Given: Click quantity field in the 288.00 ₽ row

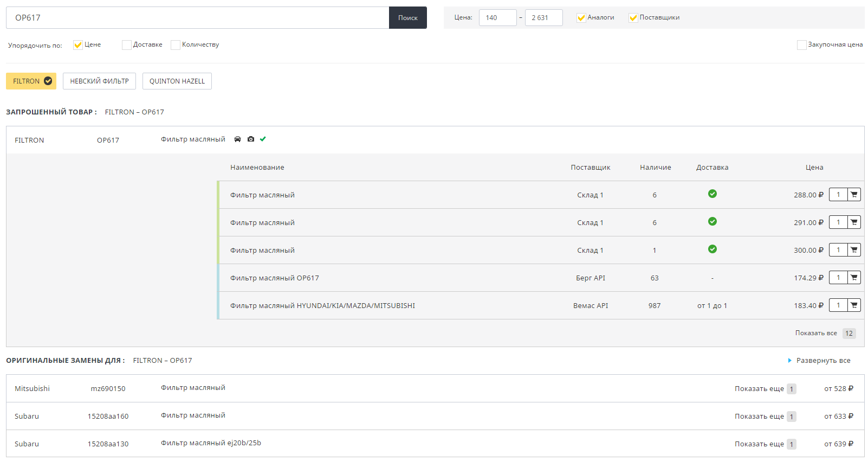Looking at the screenshot, I should (839, 195).
